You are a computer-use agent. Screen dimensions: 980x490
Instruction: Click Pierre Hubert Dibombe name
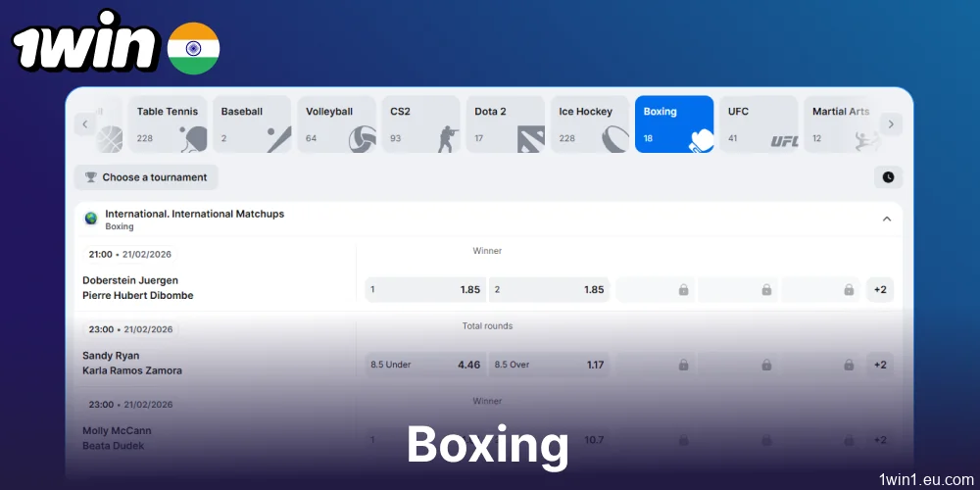pos(138,296)
